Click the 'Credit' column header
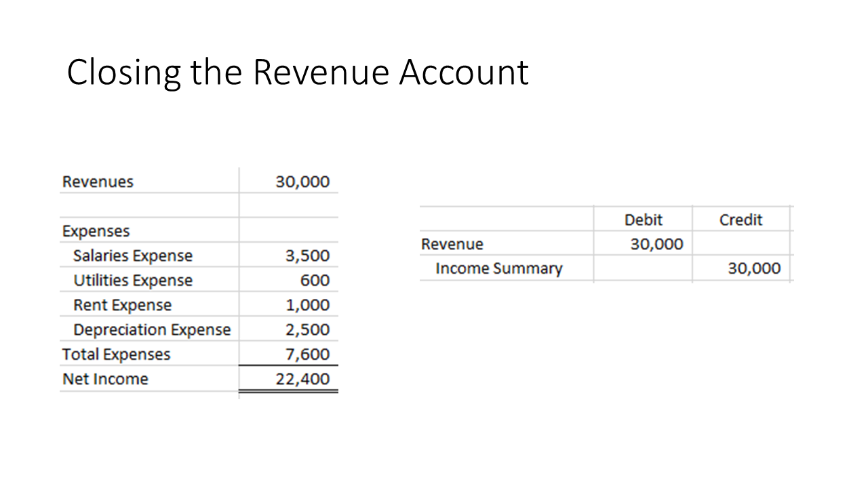Image resolution: width=868 pixels, height=488 pixels. [x=741, y=220]
